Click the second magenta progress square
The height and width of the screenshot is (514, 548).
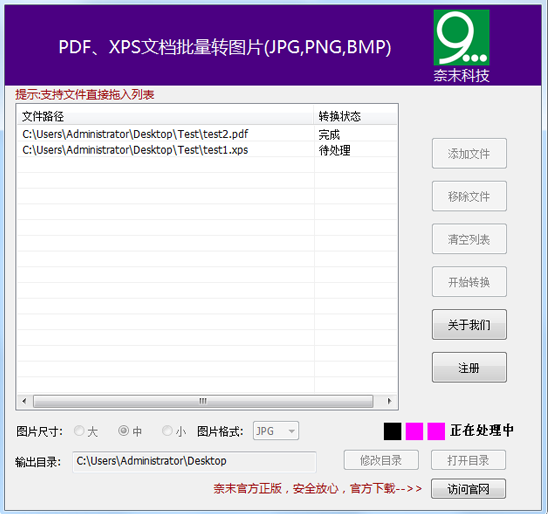click(436, 431)
